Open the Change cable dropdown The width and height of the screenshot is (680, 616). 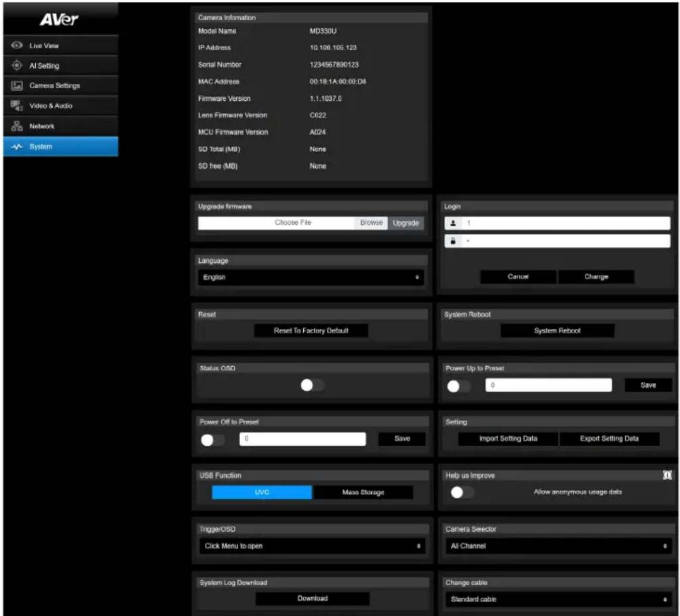click(x=558, y=599)
